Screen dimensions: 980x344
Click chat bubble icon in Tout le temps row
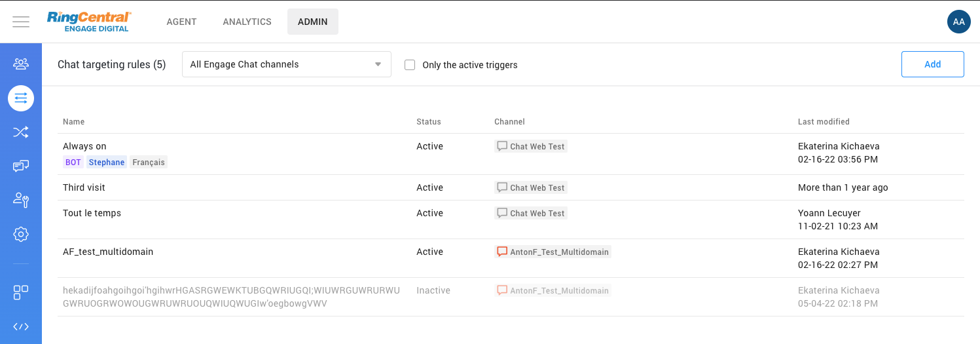click(502, 213)
